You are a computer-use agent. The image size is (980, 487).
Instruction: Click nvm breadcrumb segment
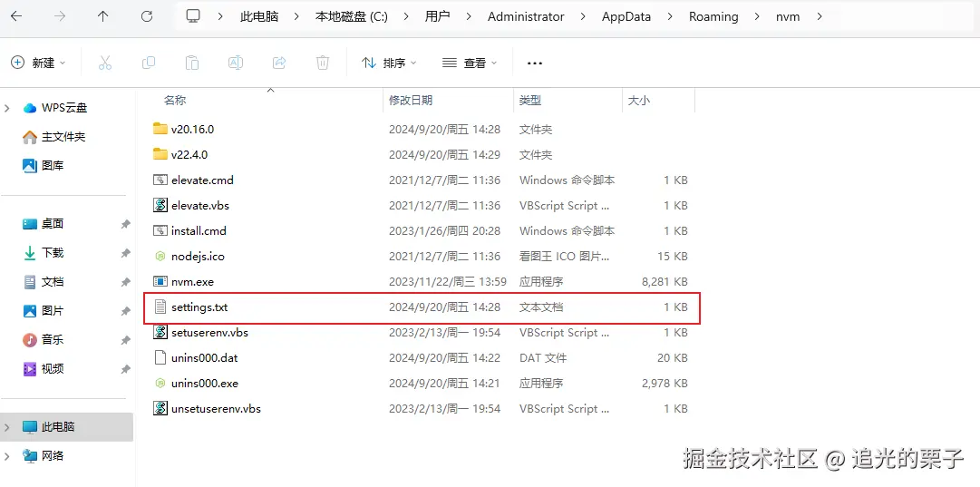pyautogui.click(x=788, y=17)
